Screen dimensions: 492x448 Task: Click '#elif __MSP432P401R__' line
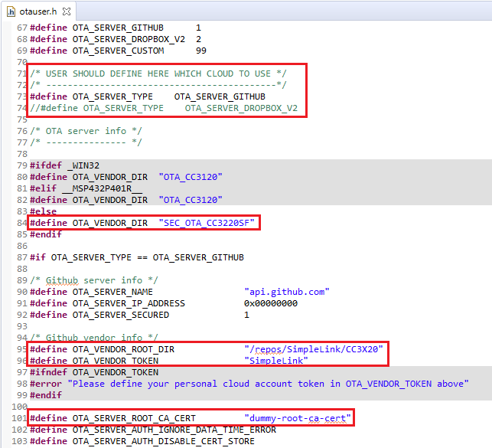tap(86, 188)
